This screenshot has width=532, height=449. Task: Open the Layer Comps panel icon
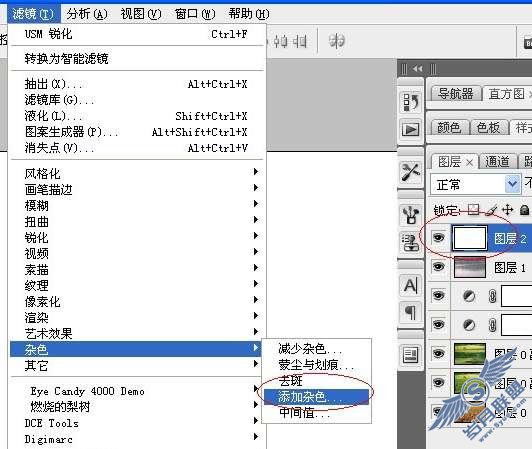pos(411,355)
